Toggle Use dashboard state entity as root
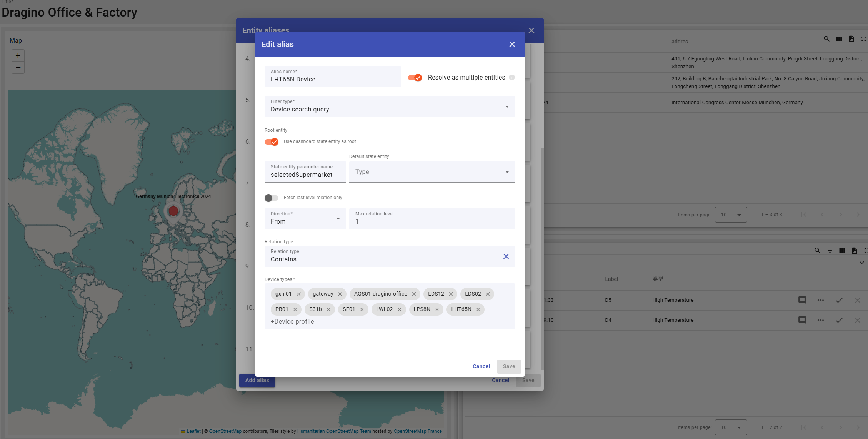The width and height of the screenshot is (868, 439). pyautogui.click(x=272, y=142)
